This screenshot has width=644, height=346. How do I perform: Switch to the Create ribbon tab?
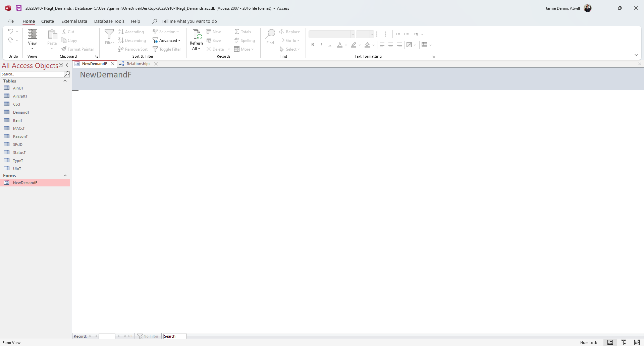(48, 21)
